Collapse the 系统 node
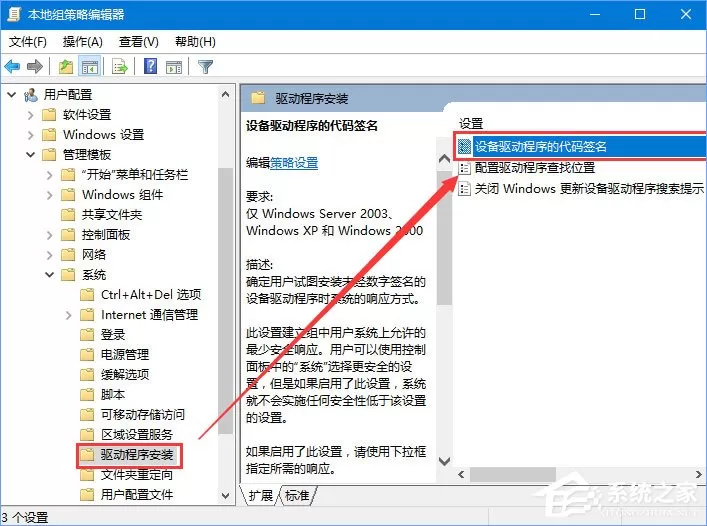The height and width of the screenshot is (526, 707). tap(49, 274)
